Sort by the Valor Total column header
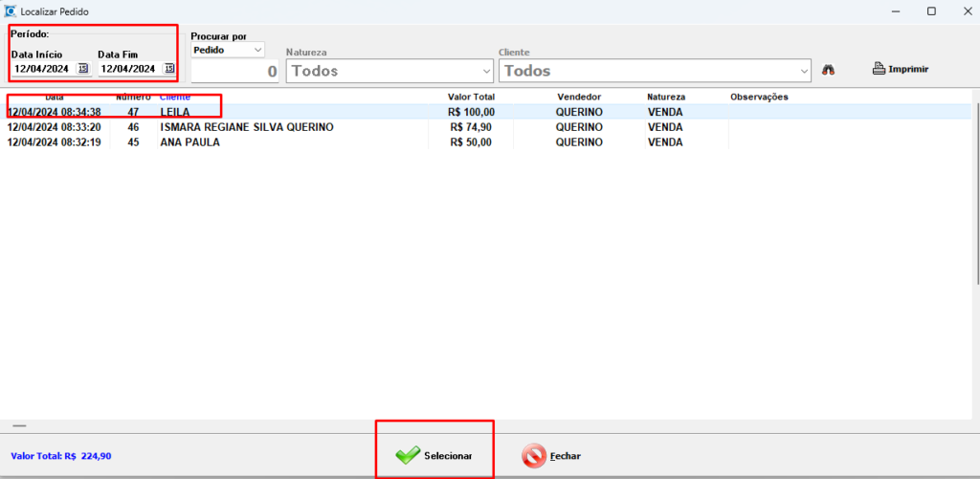The image size is (980, 479). coord(471,98)
